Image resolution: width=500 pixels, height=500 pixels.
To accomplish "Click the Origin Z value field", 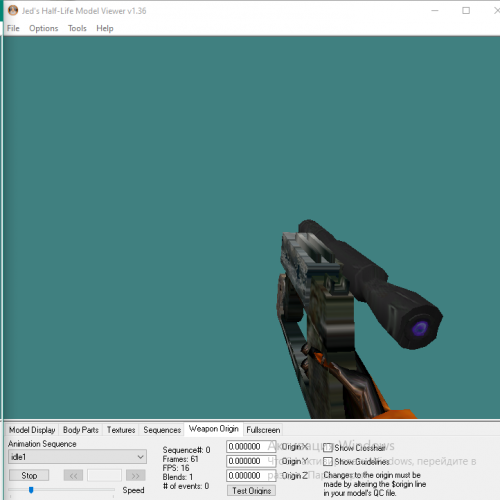I will pos(251,476).
